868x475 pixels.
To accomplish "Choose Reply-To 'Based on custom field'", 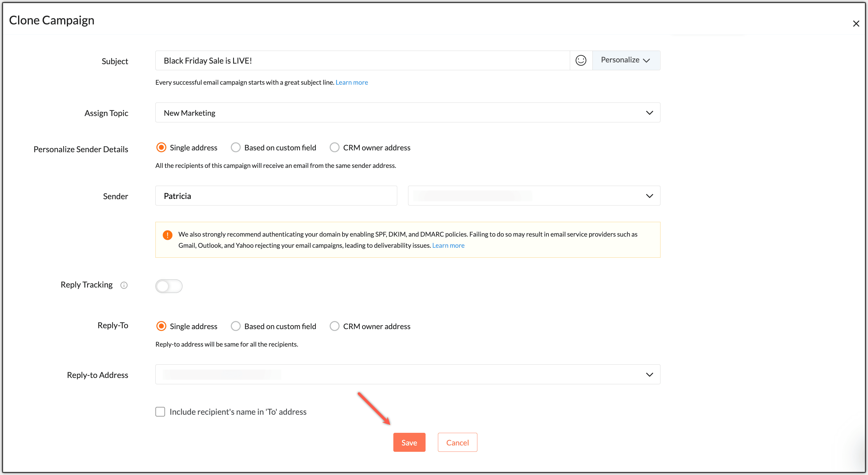I will (x=236, y=326).
